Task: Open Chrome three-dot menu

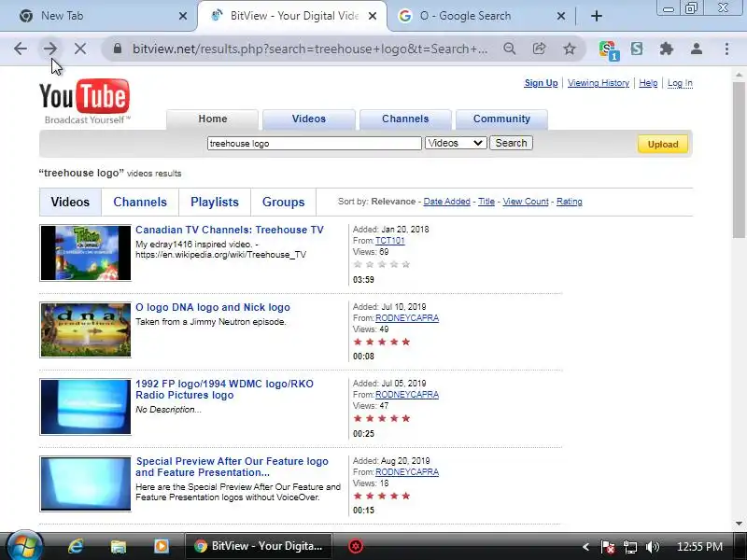Action: coord(726,49)
